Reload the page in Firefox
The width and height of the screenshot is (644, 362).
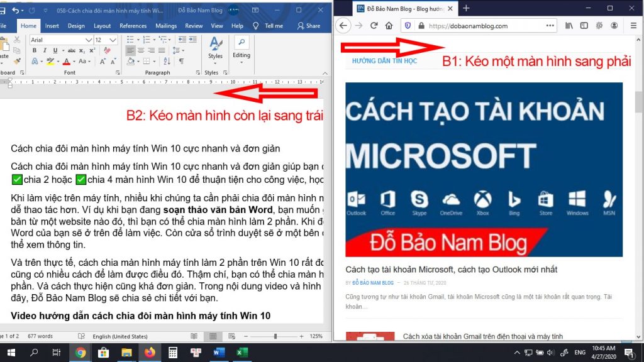[374, 25]
